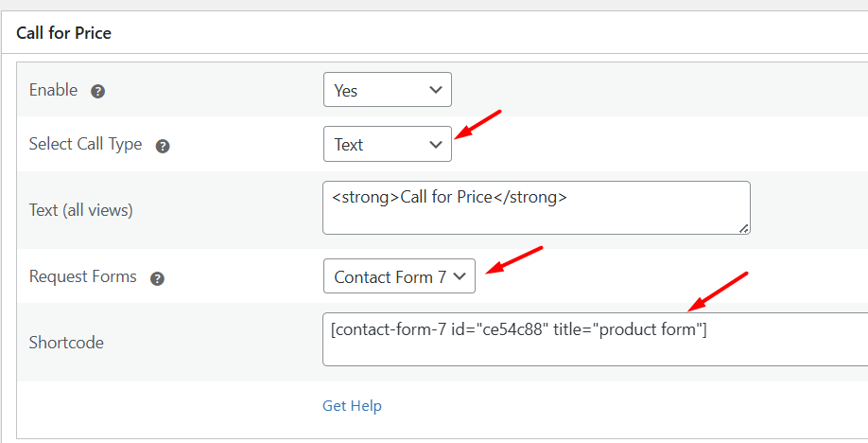Click the help icon next to Enable
Image resolution: width=868 pixels, height=443 pixels.
pos(97,92)
